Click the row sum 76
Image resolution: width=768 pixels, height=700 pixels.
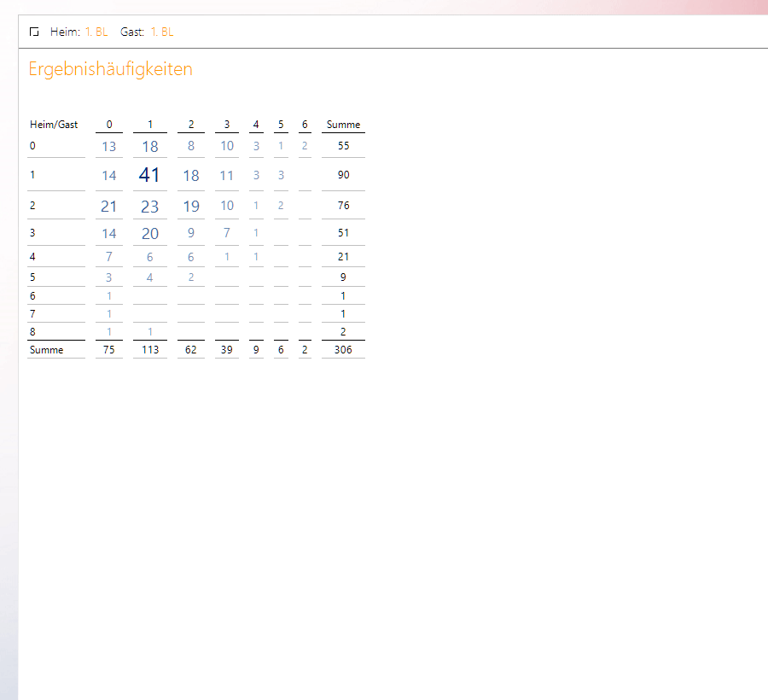[343, 206]
